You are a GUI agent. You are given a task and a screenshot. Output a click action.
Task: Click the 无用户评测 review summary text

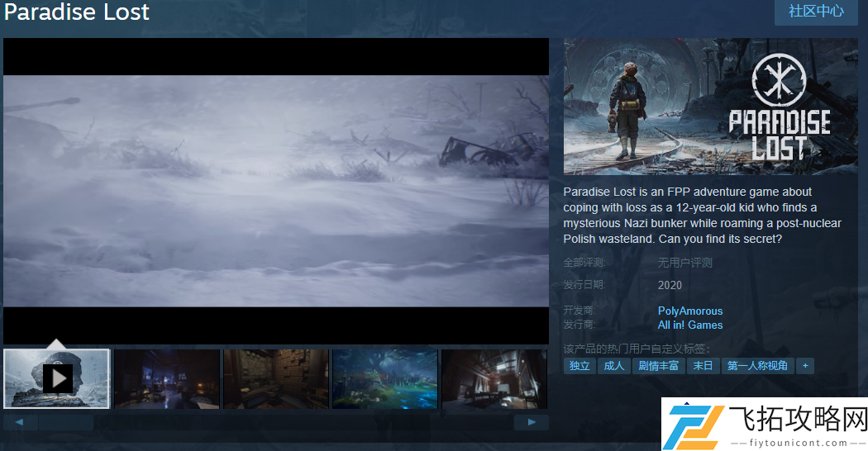[x=684, y=263]
